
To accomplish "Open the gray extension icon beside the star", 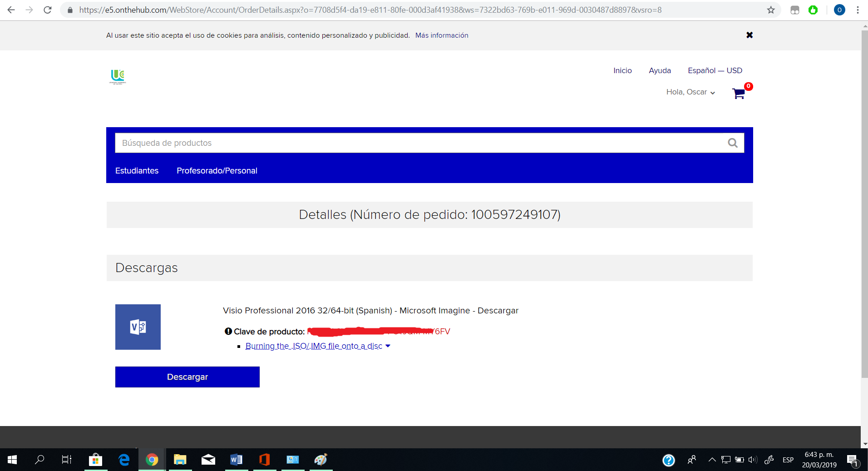I will coord(795,10).
